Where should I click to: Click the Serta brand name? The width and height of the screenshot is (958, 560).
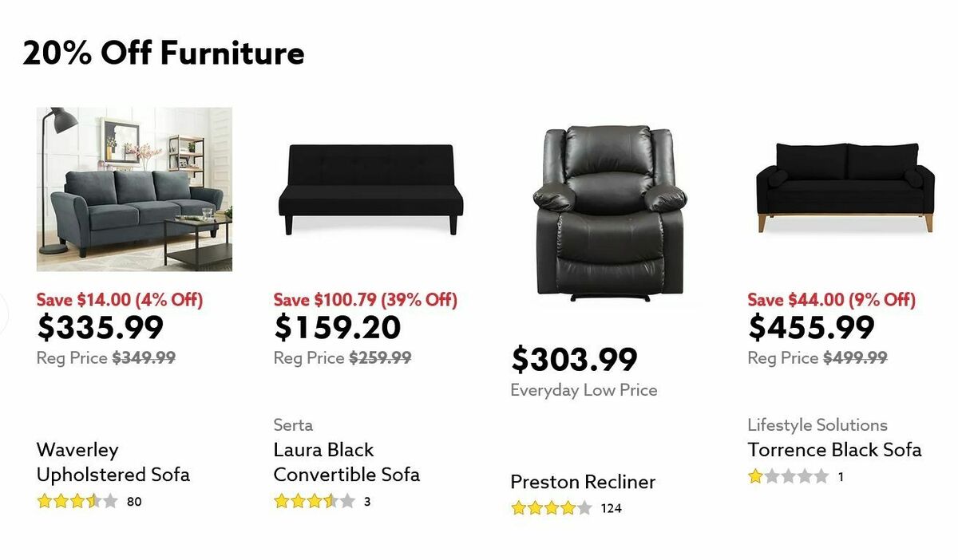(x=292, y=424)
